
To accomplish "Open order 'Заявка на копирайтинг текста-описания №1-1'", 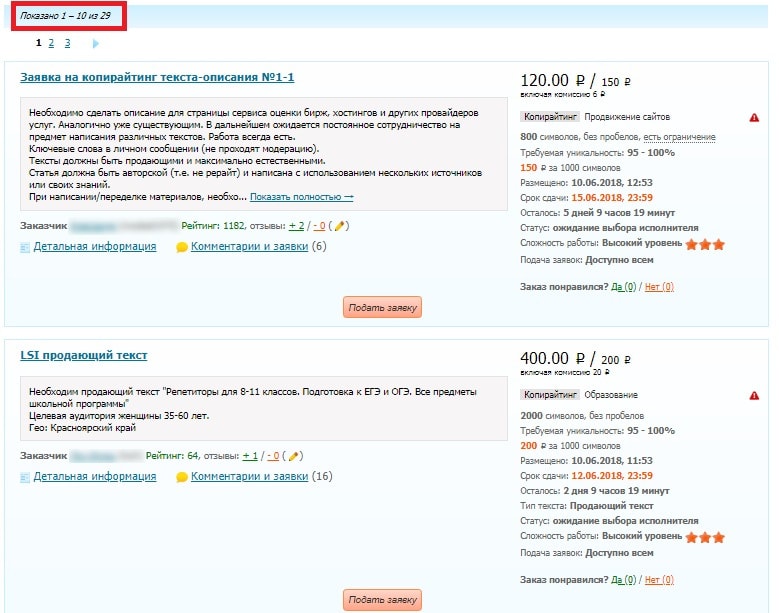I will (x=157, y=77).
